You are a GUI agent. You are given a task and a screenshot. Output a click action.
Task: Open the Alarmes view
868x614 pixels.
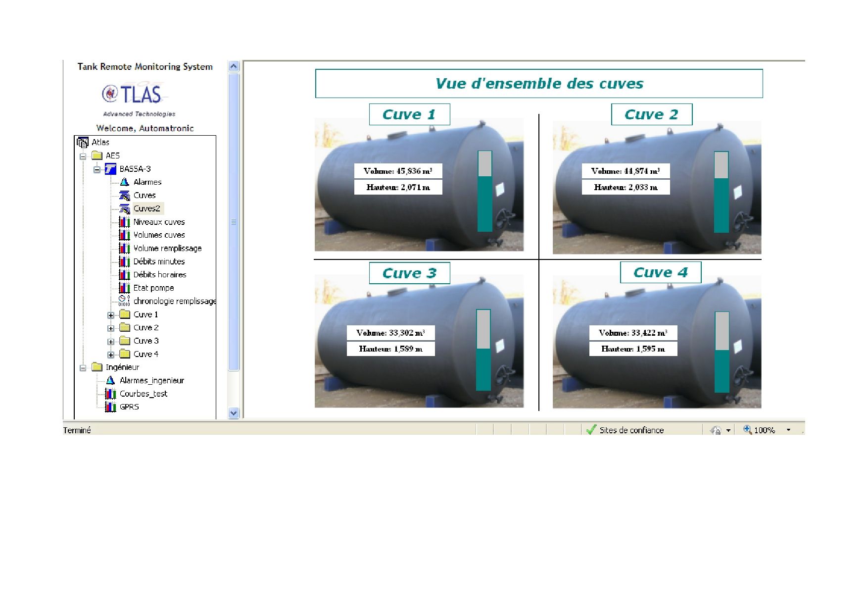(x=147, y=182)
